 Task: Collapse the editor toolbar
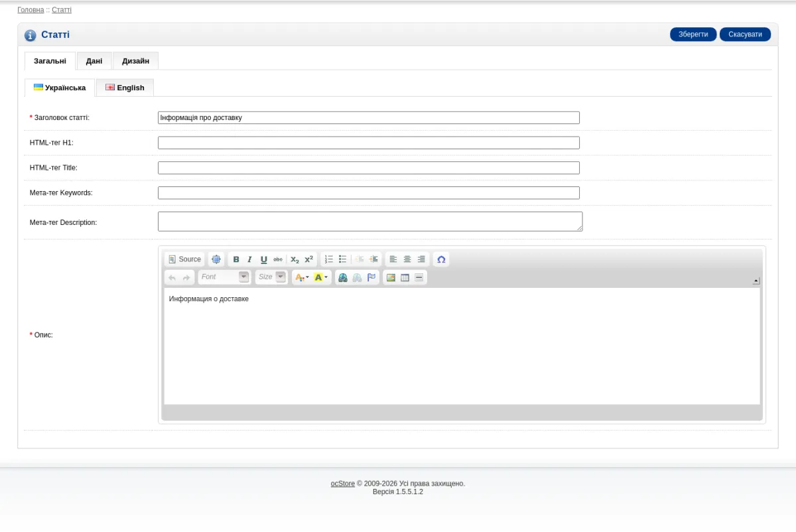coord(756,281)
